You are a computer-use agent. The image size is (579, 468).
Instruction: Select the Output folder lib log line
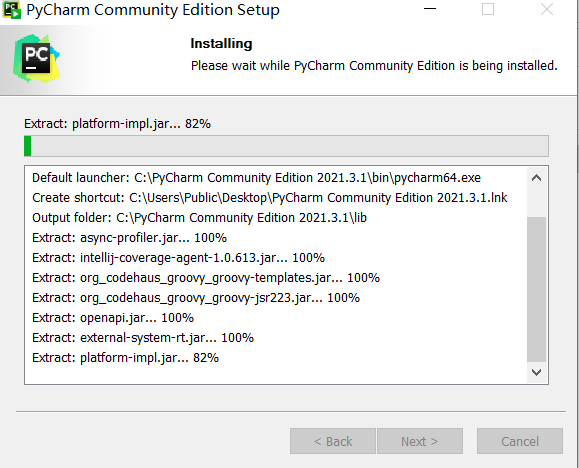(199, 218)
